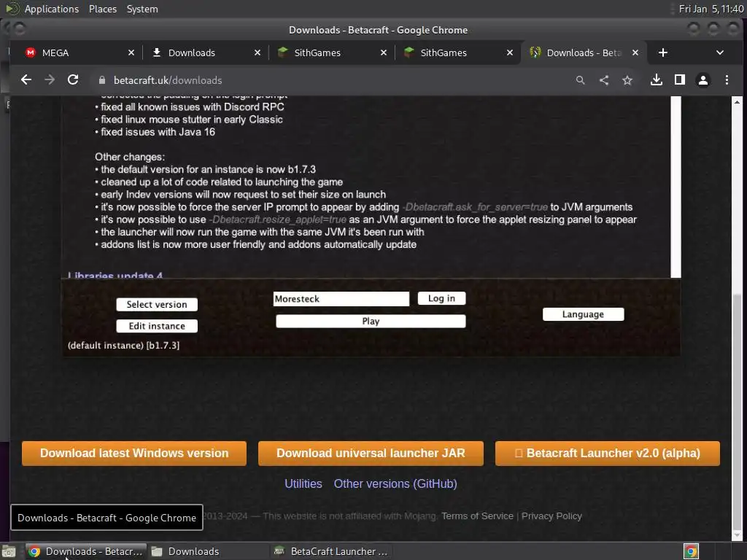Image resolution: width=747 pixels, height=560 pixels.
Task: Switch to the second SithGames tab
Action: coord(457,52)
